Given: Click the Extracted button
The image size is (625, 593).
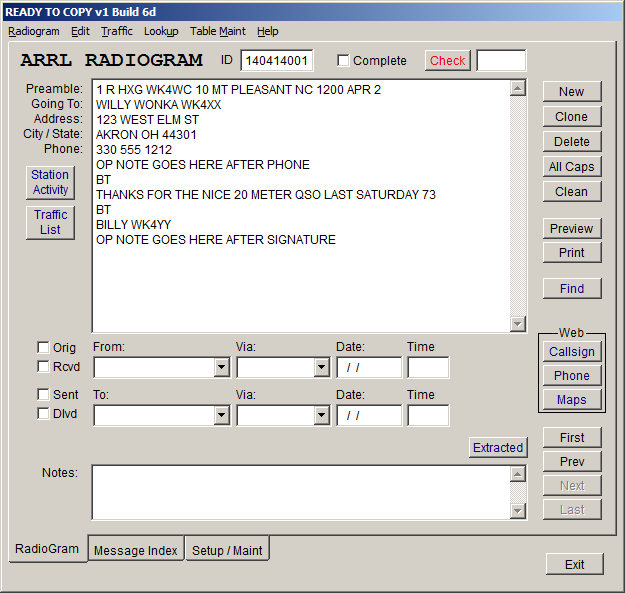Looking at the screenshot, I should pyautogui.click(x=498, y=448).
